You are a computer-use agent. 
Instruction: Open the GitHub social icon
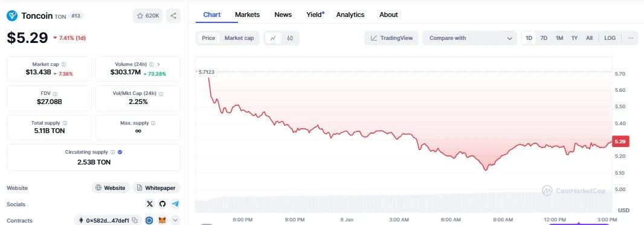pos(163,204)
